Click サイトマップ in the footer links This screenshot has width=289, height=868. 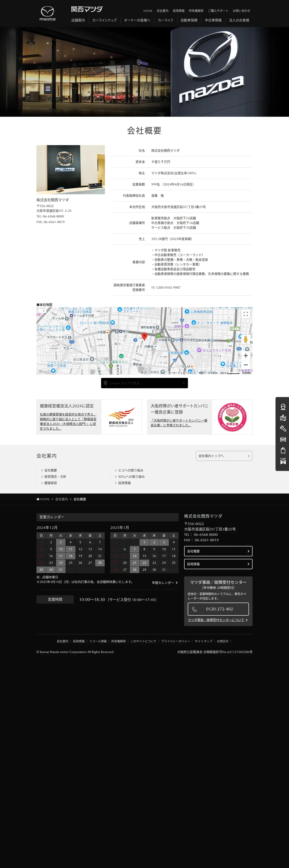coord(203,641)
